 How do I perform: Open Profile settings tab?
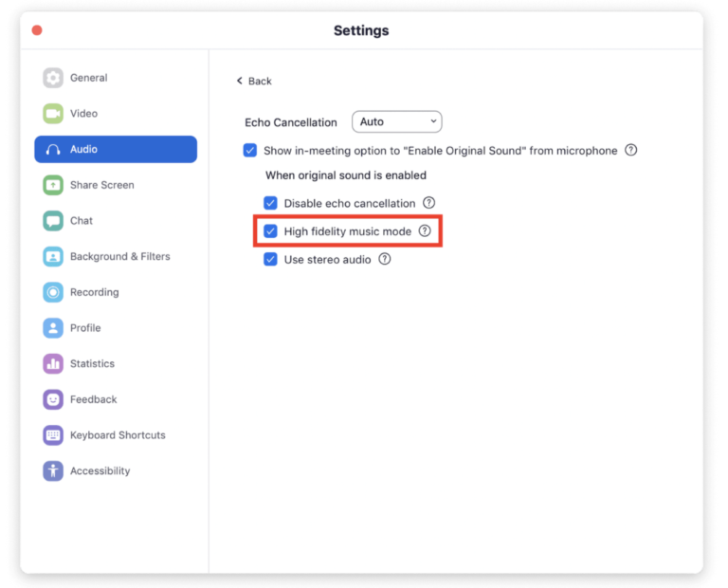click(x=116, y=328)
